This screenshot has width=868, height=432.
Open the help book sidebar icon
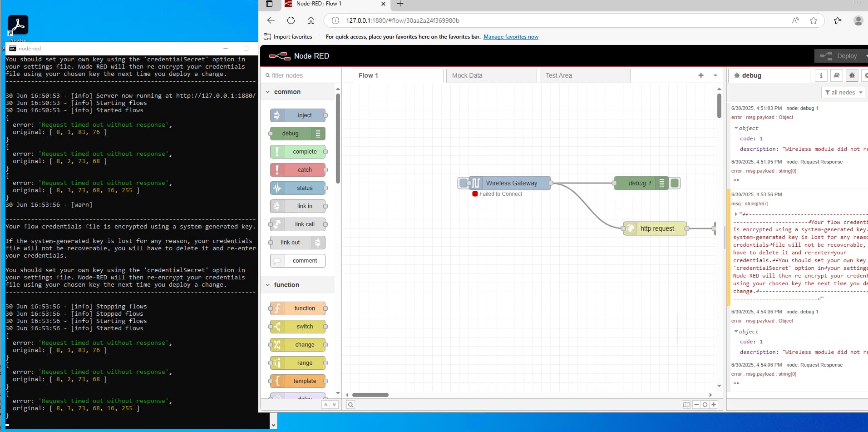836,75
